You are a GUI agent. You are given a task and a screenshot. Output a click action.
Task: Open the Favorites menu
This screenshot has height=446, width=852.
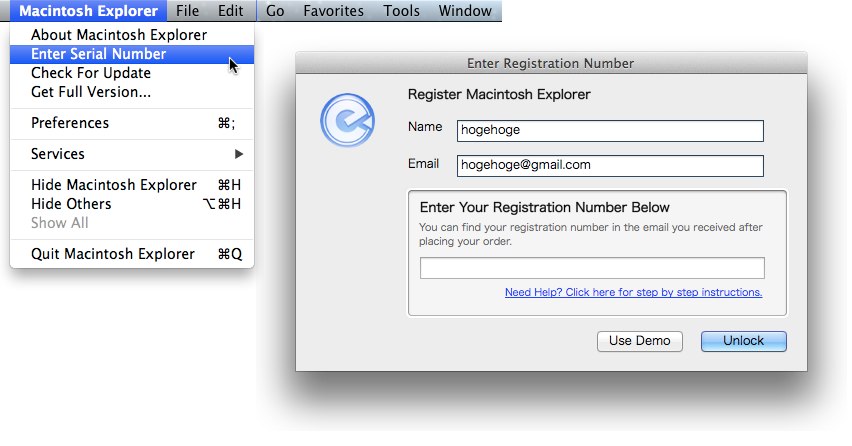(x=334, y=11)
